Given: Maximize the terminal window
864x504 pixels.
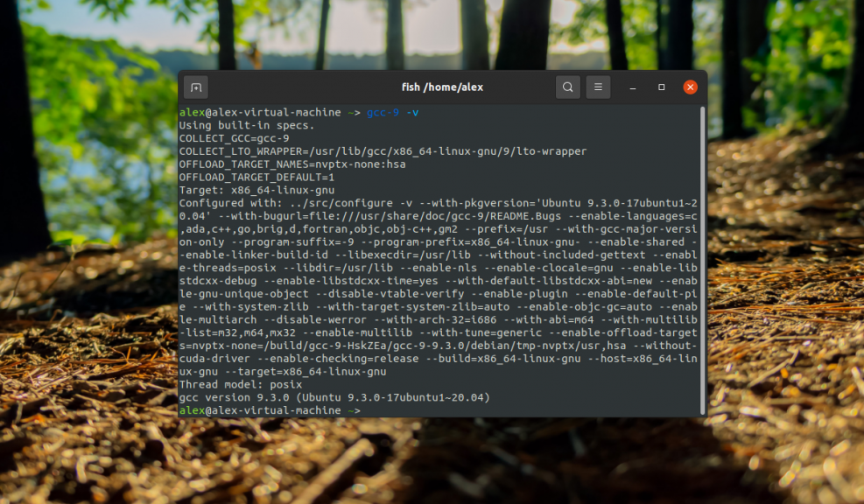Looking at the screenshot, I should click(x=661, y=87).
